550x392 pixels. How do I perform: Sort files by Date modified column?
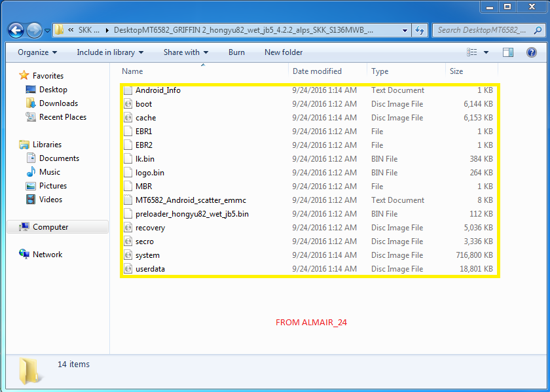[317, 71]
